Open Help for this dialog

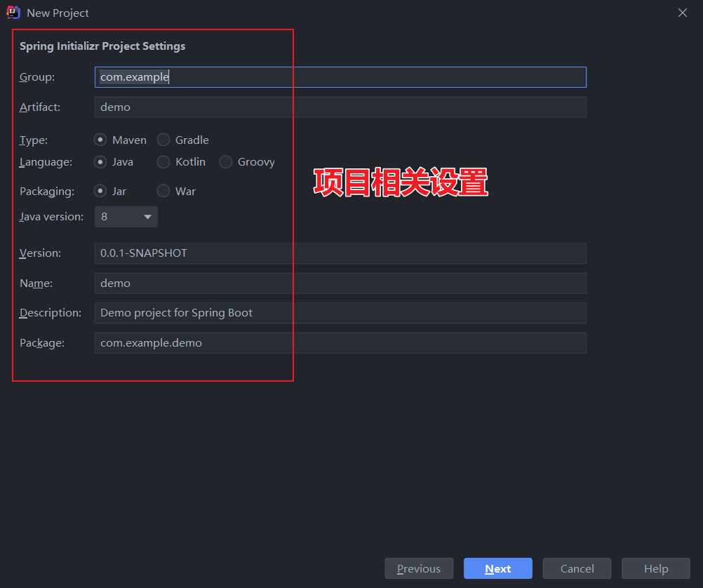[655, 569]
